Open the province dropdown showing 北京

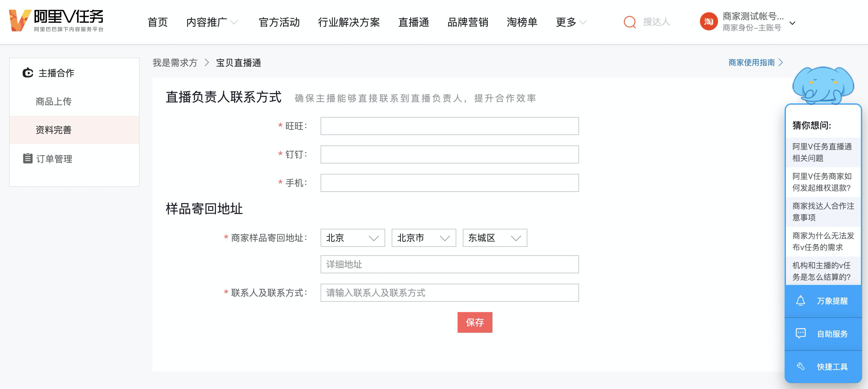pos(353,238)
